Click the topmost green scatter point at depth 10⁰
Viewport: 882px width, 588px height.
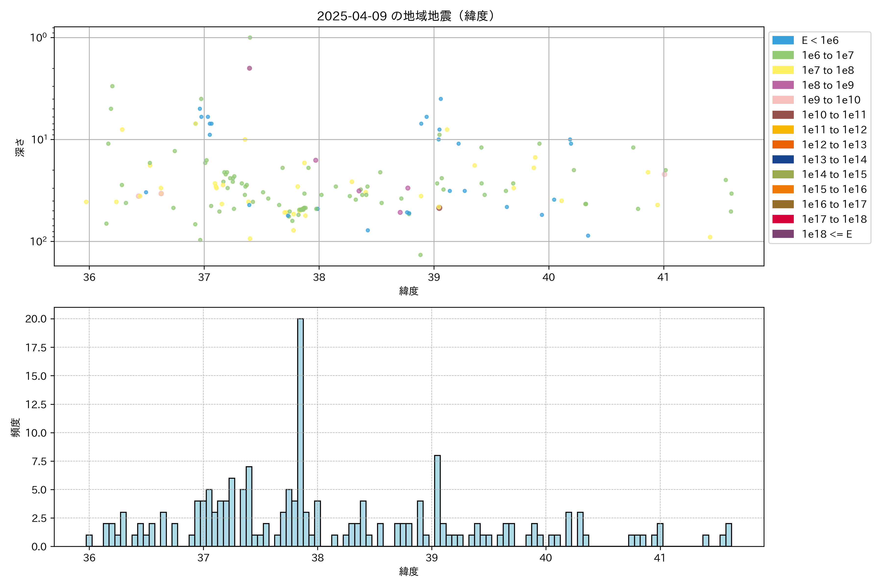coord(250,37)
